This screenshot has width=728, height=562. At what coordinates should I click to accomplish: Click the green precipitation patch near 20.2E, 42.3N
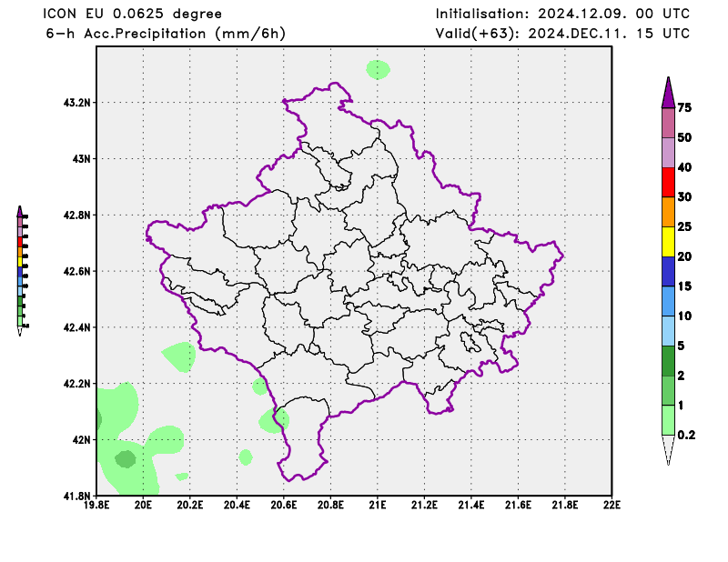point(180,356)
